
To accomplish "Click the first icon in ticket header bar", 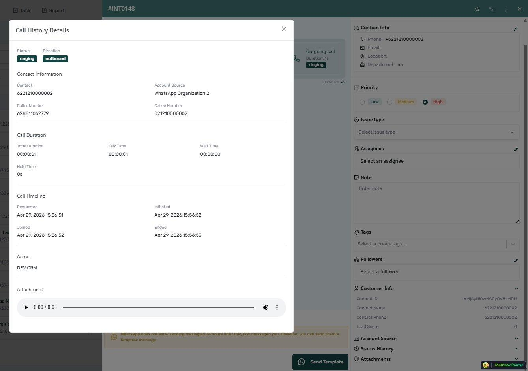I will [x=477, y=9].
